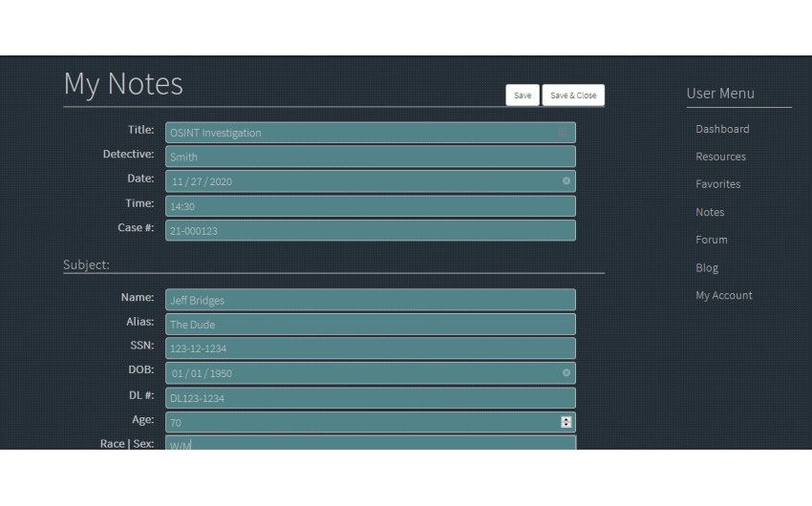Focus the Alias field reading The Dude
The image size is (812, 506).
point(370,325)
